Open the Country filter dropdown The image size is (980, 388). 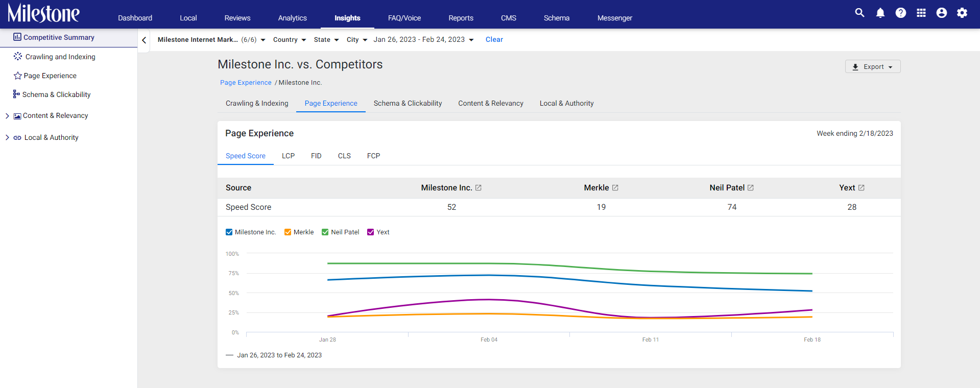[x=290, y=40]
